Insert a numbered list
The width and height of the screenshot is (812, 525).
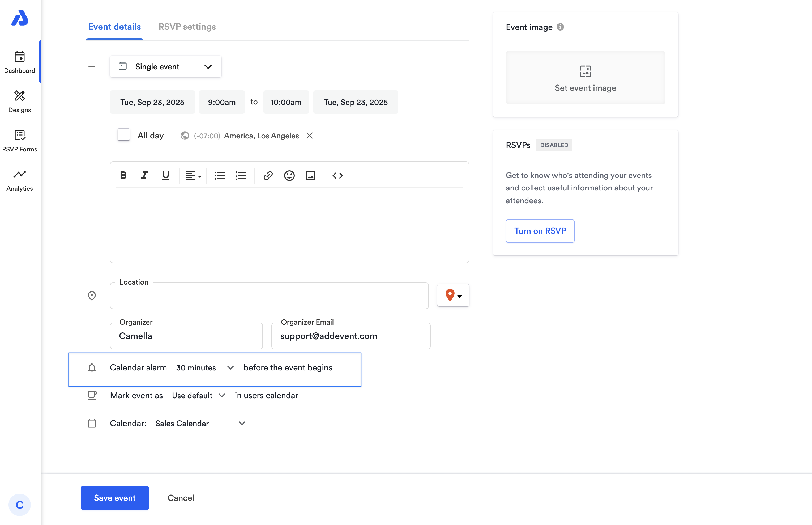pyautogui.click(x=241, y=176)
